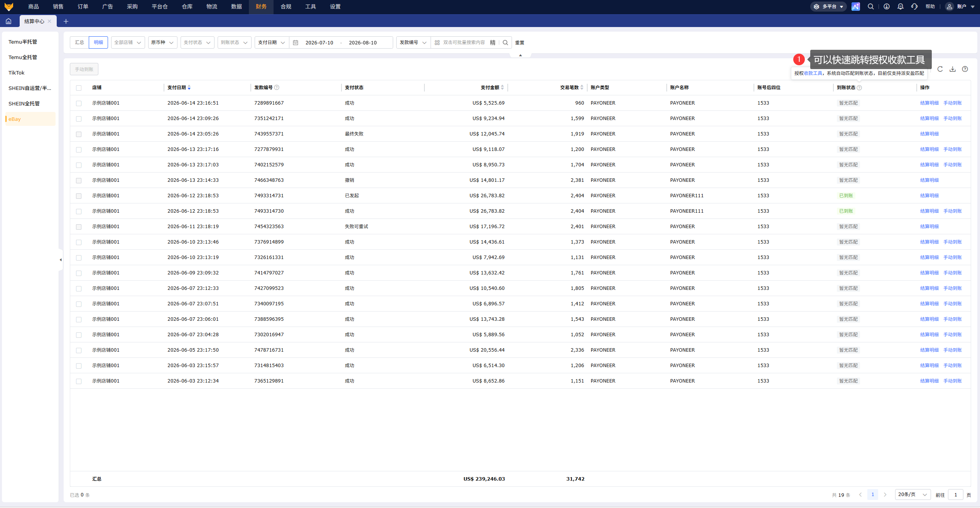Click the customer service headset icon

(x=914, y=7)
